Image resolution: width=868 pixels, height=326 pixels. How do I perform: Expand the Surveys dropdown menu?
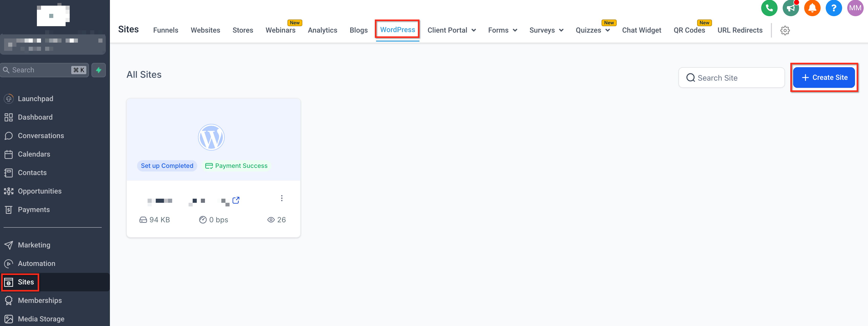[x=546, y=30]
